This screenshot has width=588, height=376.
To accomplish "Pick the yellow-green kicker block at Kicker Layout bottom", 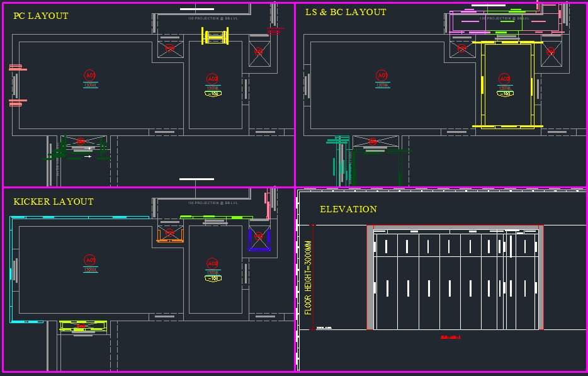I will (x=82, y=326).
